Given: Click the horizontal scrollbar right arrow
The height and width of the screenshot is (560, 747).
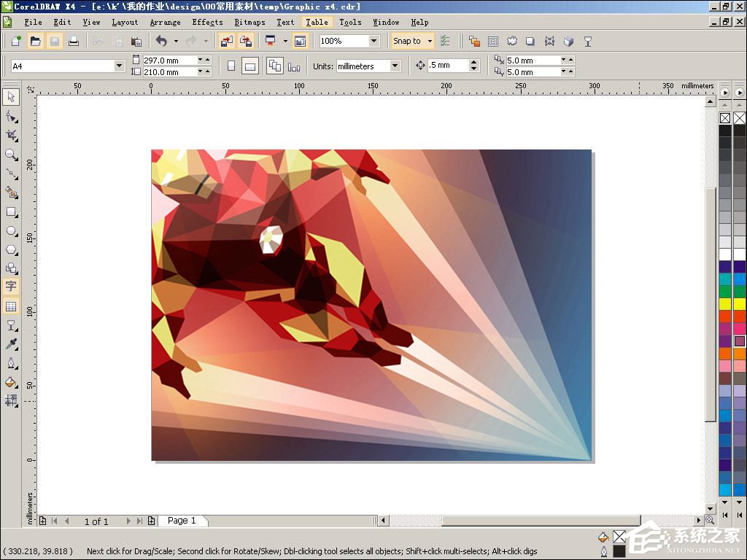Looking at the screenshot, I should tap(698, 521).
